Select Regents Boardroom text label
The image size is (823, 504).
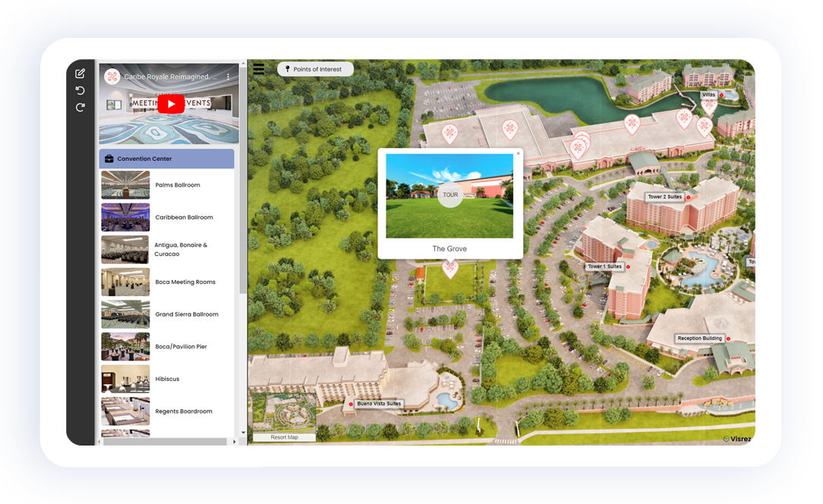click(184, 411)
